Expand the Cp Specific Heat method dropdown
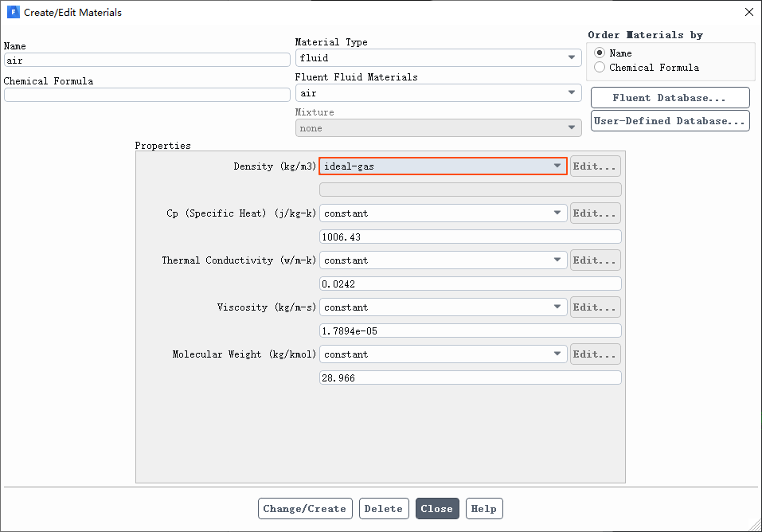 coord(443,213)
